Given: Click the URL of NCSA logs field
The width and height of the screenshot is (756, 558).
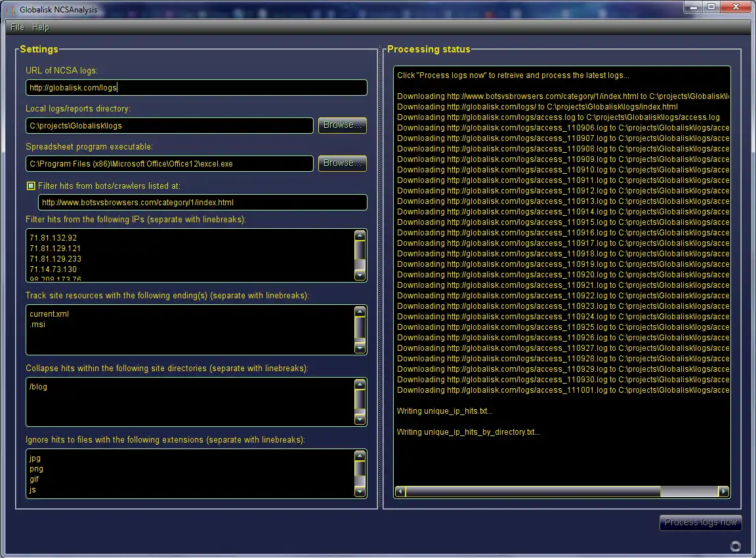Looking at the screenshot, I should click(x=196, y=88).
